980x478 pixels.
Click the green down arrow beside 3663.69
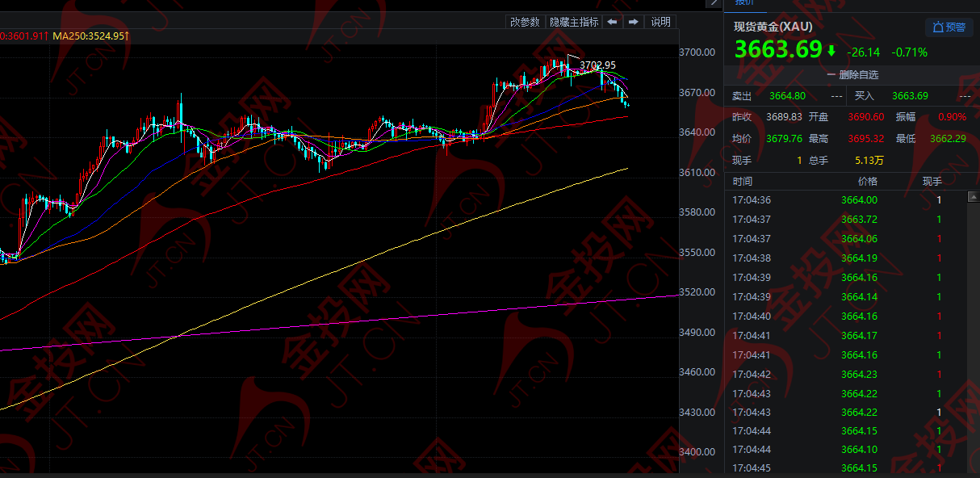[831, 51]
